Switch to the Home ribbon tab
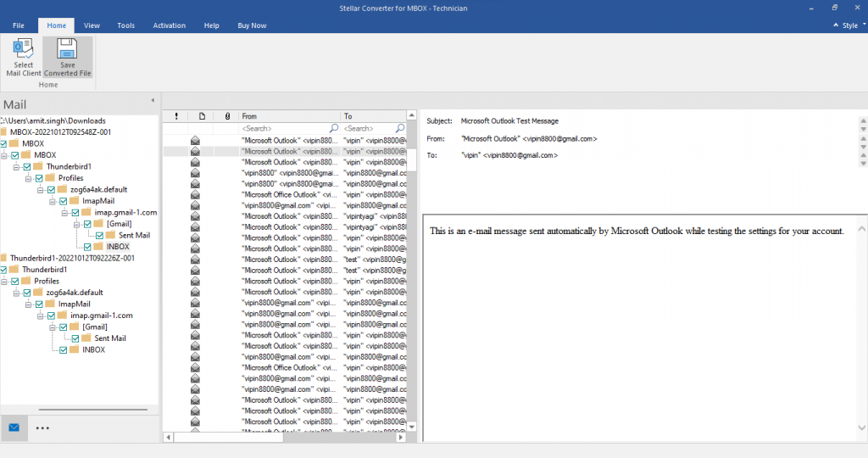868x458 pixels. [57, 25]
